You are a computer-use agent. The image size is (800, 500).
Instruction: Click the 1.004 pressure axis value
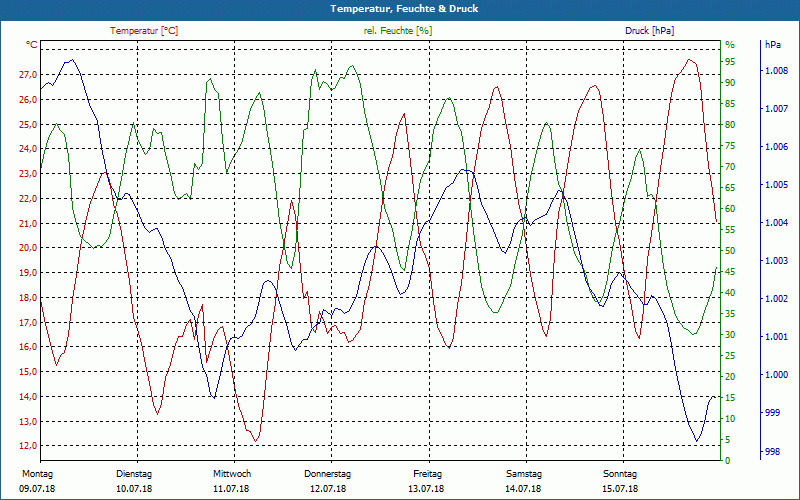(x=776, y=223)
